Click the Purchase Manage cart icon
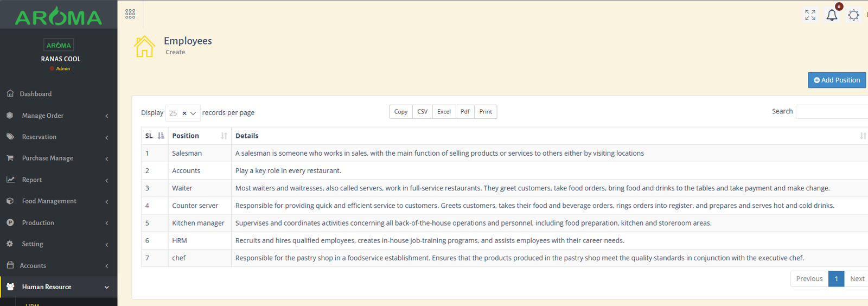This screenshot has width=868, height=306. coord(10,158)
